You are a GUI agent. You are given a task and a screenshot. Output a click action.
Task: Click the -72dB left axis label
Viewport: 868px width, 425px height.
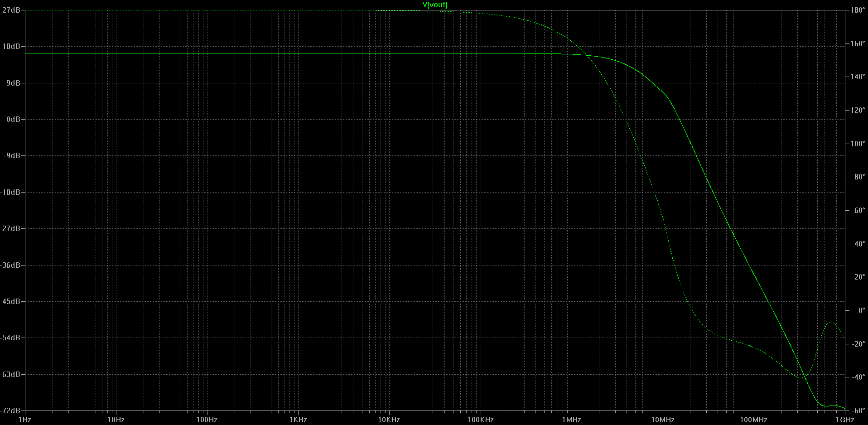pos(10,411)
